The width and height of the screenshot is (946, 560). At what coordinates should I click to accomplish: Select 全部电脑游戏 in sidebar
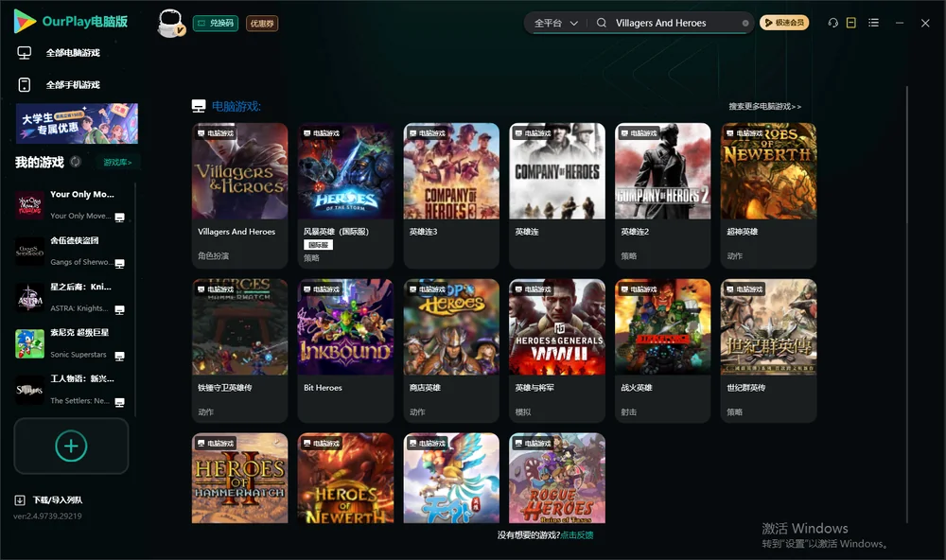point(73,53)
